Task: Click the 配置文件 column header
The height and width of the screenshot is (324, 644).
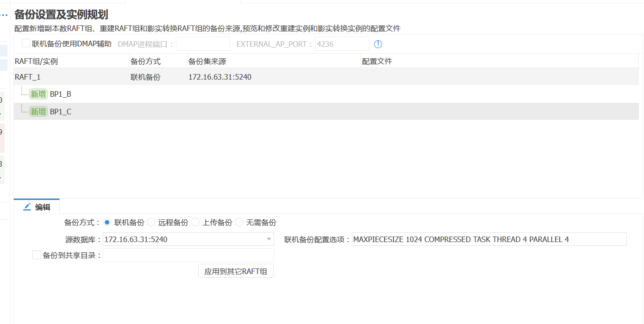Action: point(500,61)
